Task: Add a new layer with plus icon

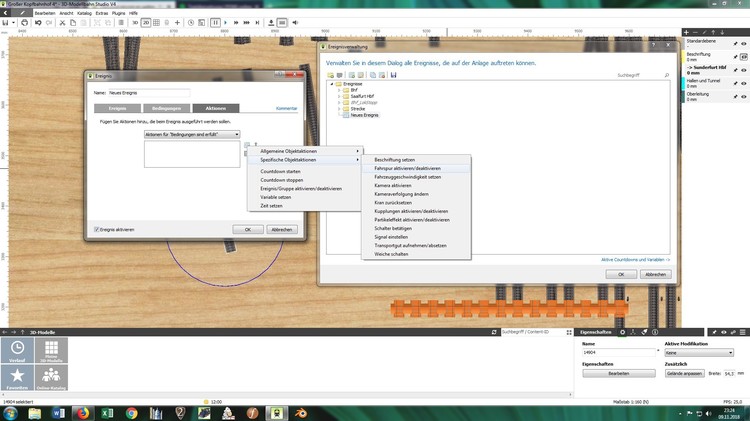Action: (686, 33)
